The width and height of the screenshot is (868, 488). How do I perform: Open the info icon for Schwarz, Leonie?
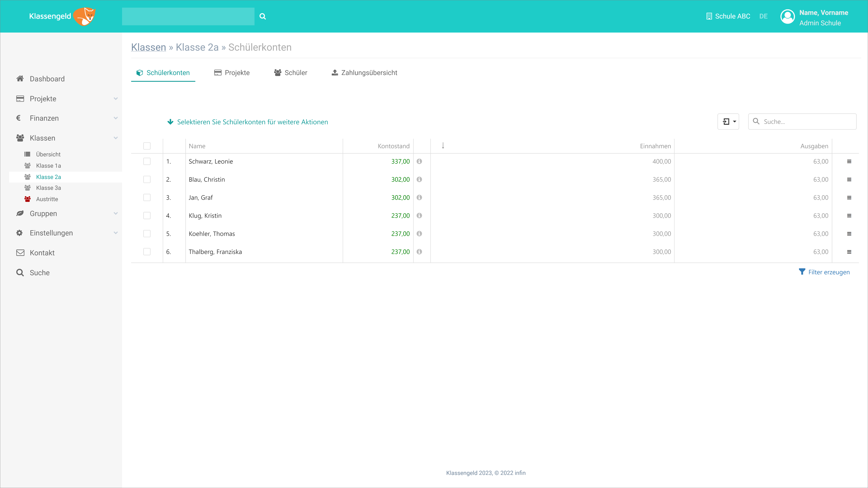click(419, 161)
